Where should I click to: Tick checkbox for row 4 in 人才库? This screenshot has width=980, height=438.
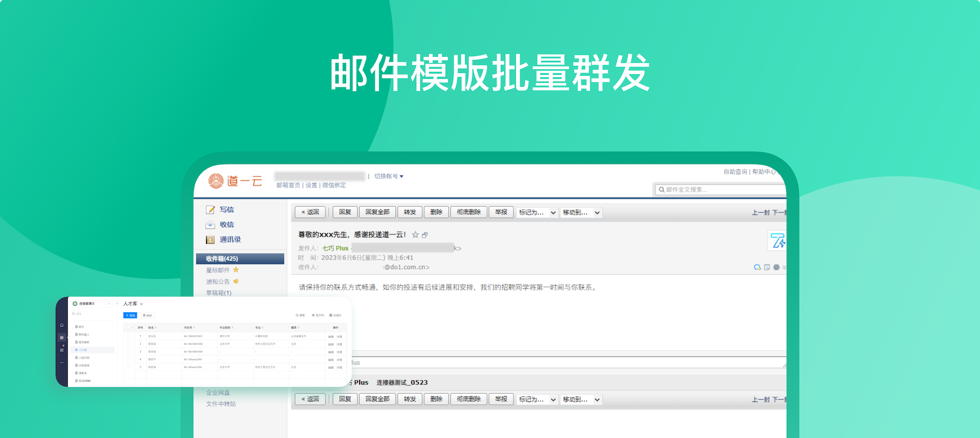(x=129, y=359)
